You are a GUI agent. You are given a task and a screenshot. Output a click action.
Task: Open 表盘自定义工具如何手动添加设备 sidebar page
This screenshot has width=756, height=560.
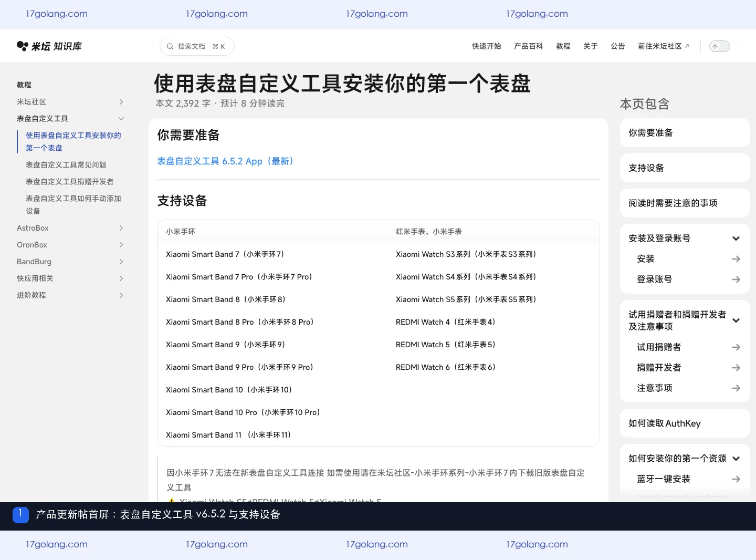(73, 205)
